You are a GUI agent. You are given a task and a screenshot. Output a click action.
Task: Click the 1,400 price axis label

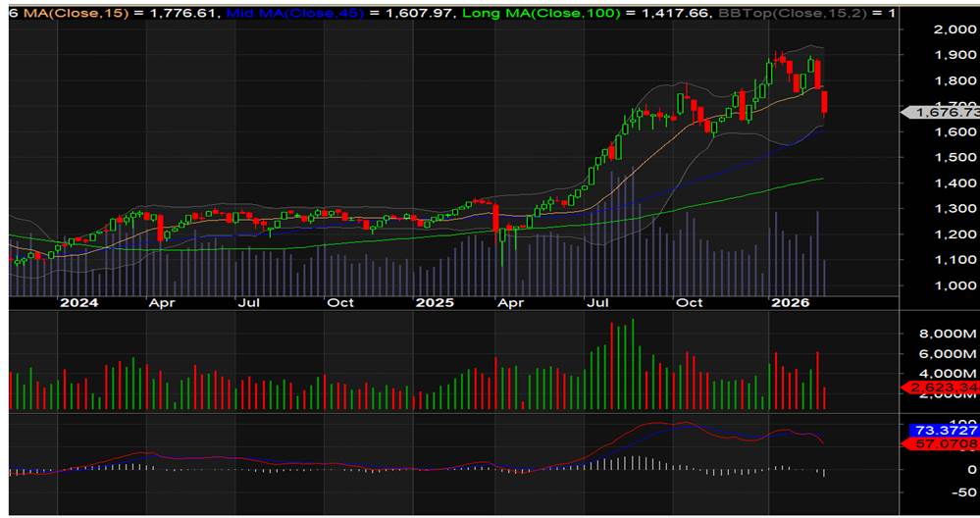(955, 183)
